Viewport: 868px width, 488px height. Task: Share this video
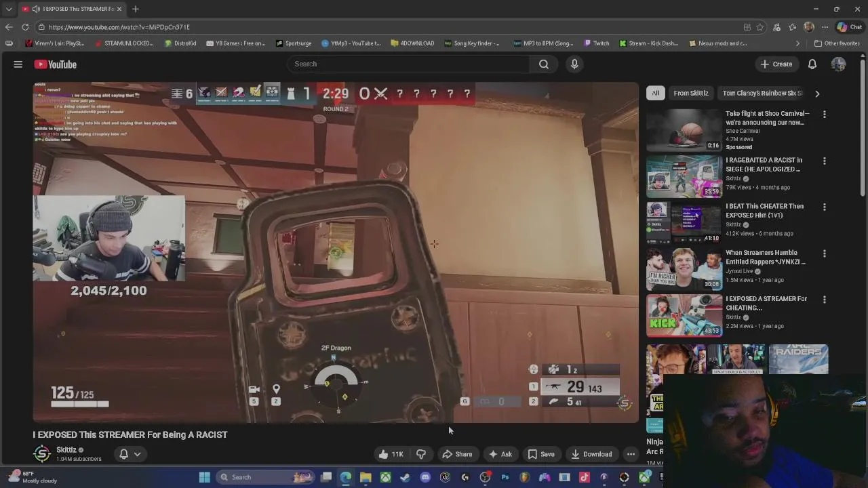[x=457, y=454]
